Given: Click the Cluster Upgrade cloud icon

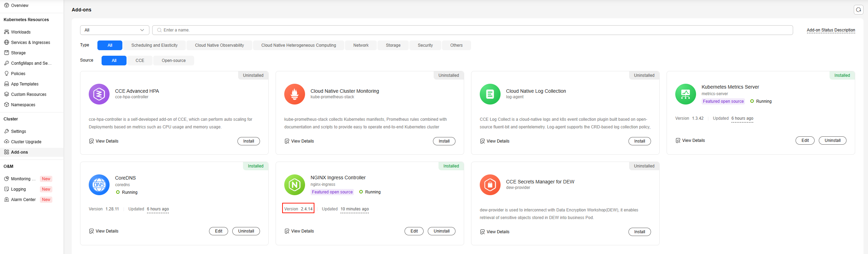Looking at the screenshot, I should tap(6, 142).
